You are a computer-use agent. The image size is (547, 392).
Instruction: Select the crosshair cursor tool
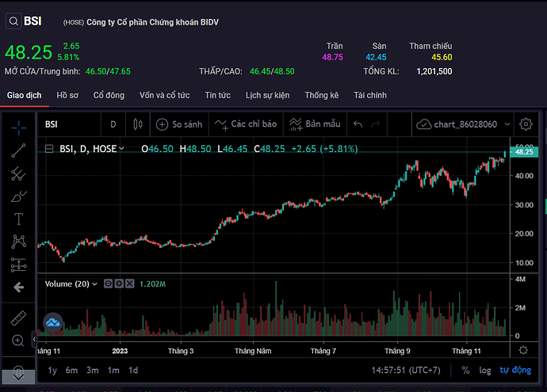[18, 127]
